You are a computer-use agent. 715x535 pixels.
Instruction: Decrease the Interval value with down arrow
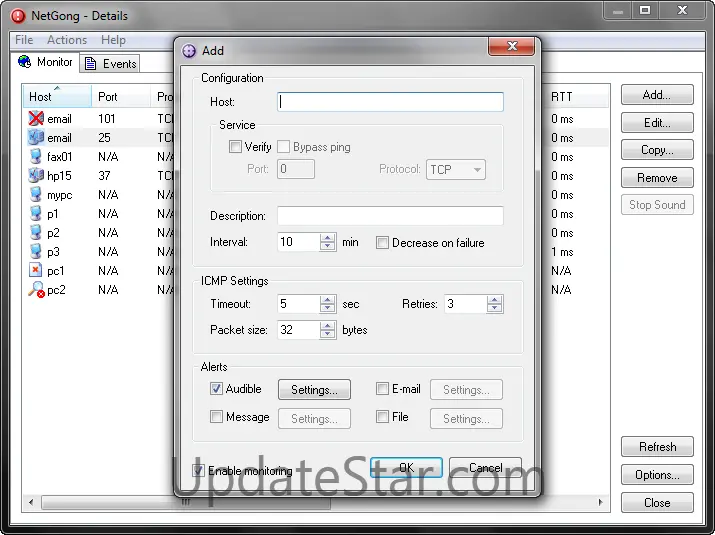coord(327,246)
